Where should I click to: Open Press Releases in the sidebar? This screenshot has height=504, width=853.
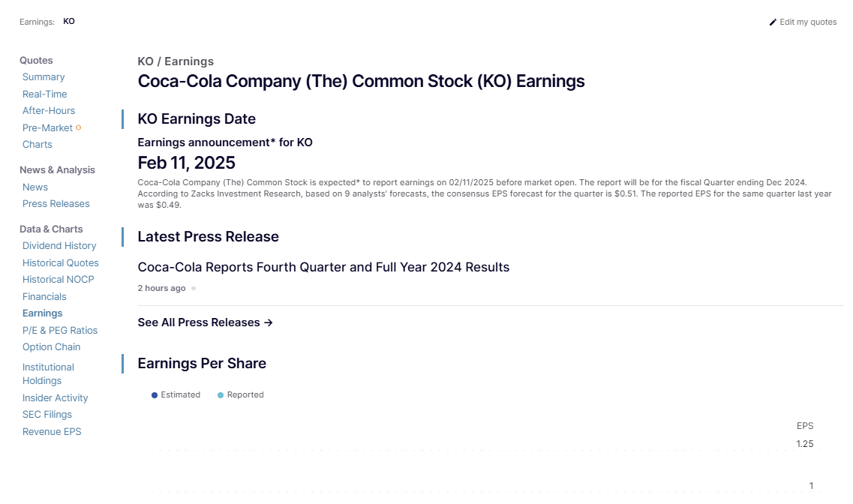[x=56, y=204]
